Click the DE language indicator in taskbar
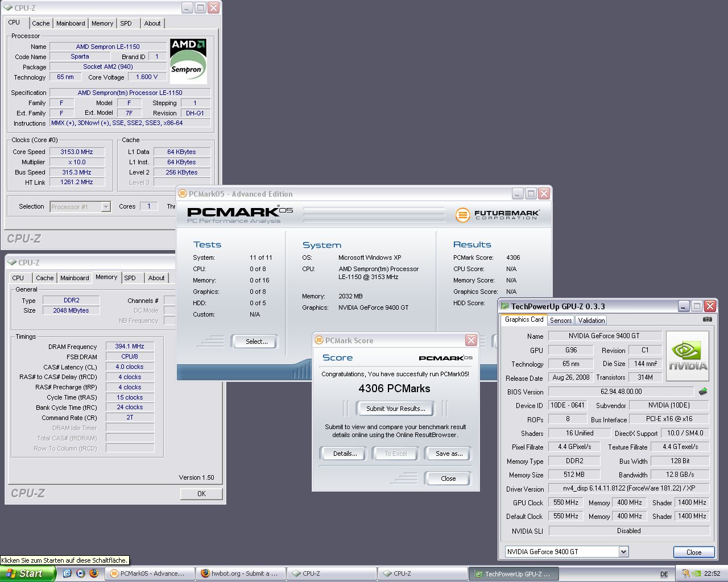The width and height of the screenshot is (728, 582). pyautogui.click(x=664, y=574)
